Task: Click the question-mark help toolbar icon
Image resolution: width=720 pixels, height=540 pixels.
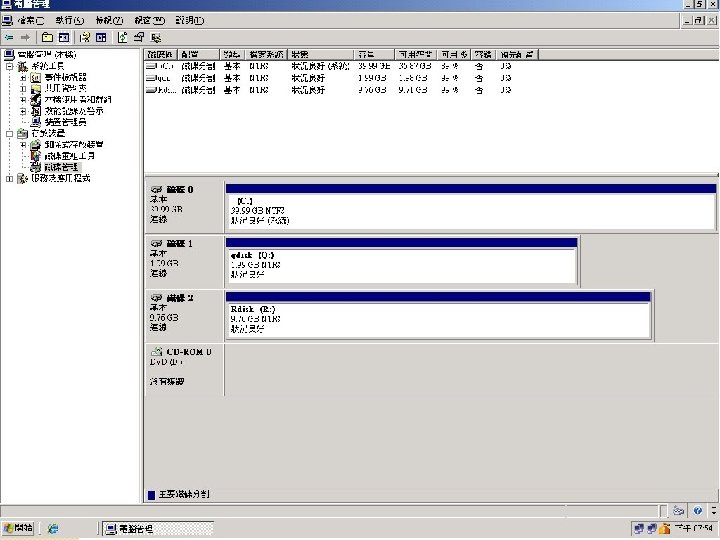Action: [84, 37]
